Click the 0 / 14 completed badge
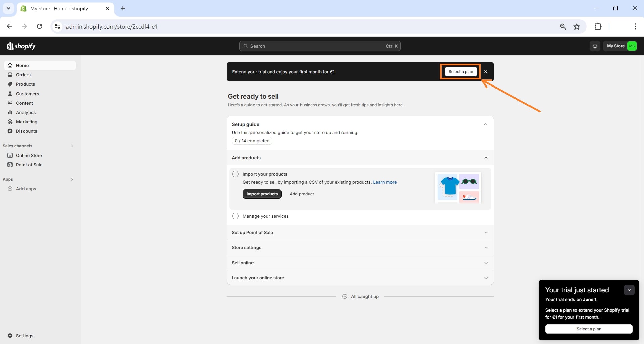Image resolution: width=644 pixels, height=344 pixels. [x=252, y=141]
